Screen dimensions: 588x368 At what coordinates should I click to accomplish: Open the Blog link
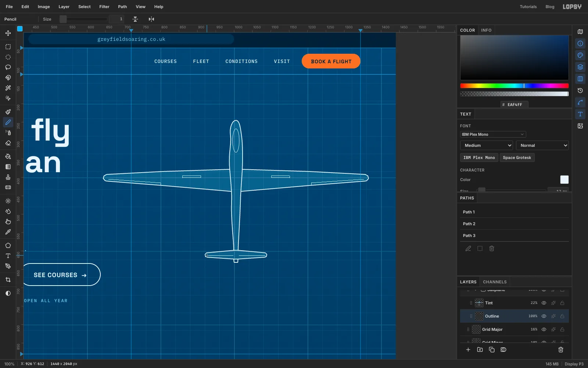point(550,7)
